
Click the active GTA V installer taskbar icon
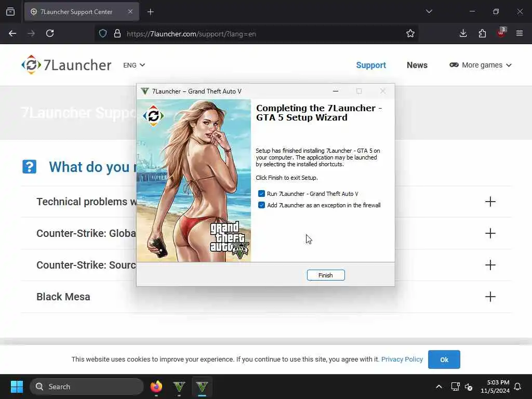(x=202, y=387)
